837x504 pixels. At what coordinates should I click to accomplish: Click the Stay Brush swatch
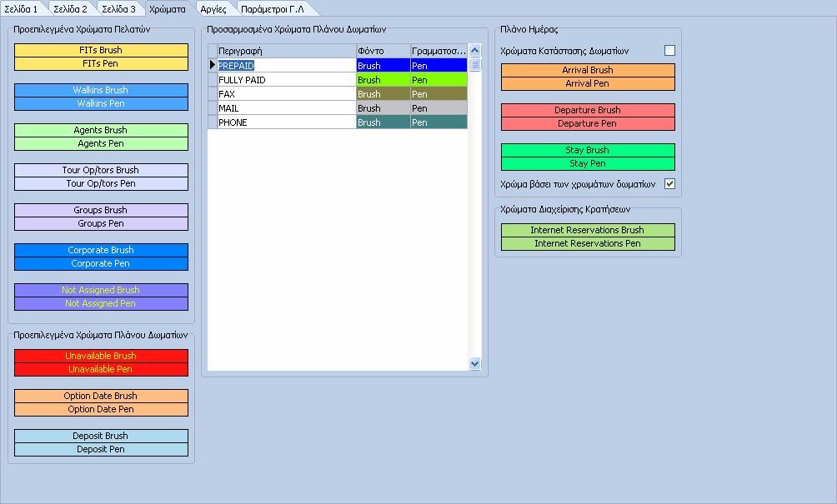[x=588, y=150]
